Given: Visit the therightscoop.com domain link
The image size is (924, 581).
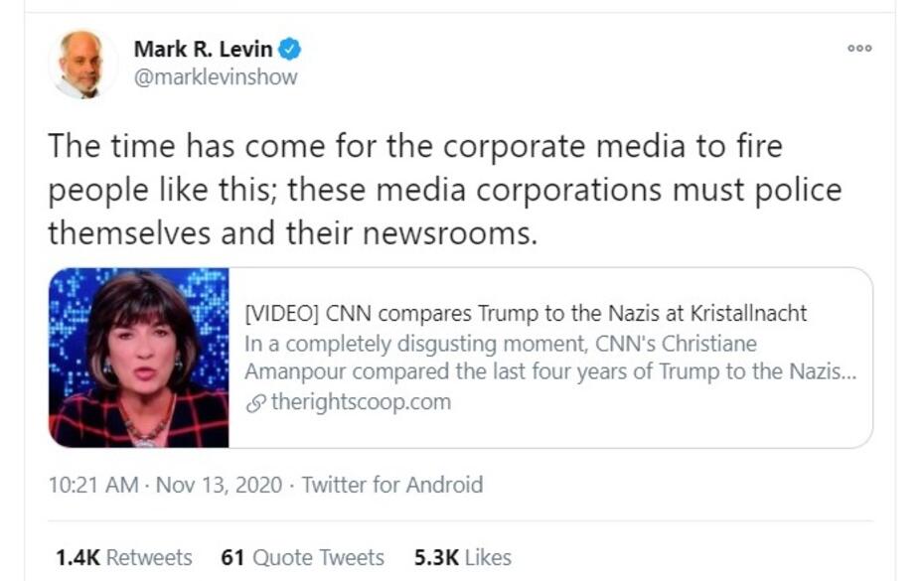Looking at the screenshot, I should [360, 402].
